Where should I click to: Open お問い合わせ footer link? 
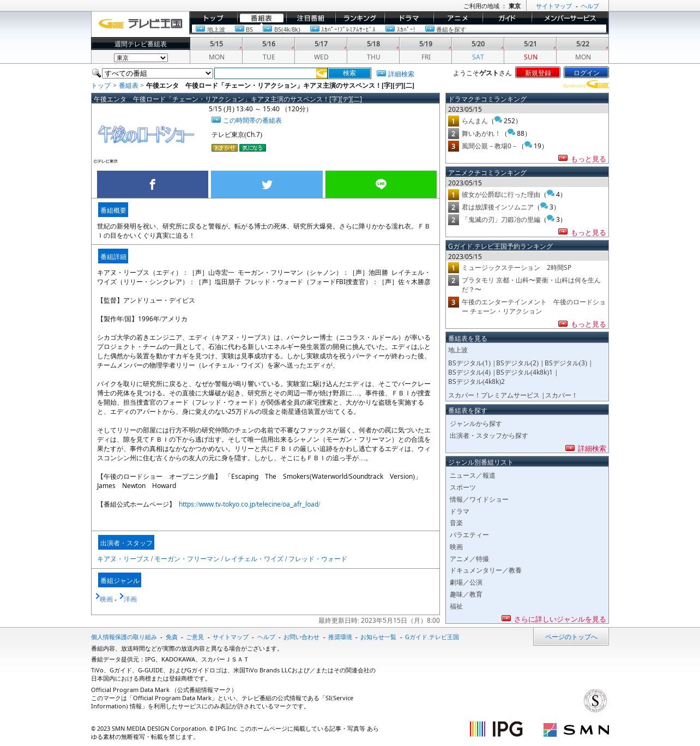[x=301, y=637]
